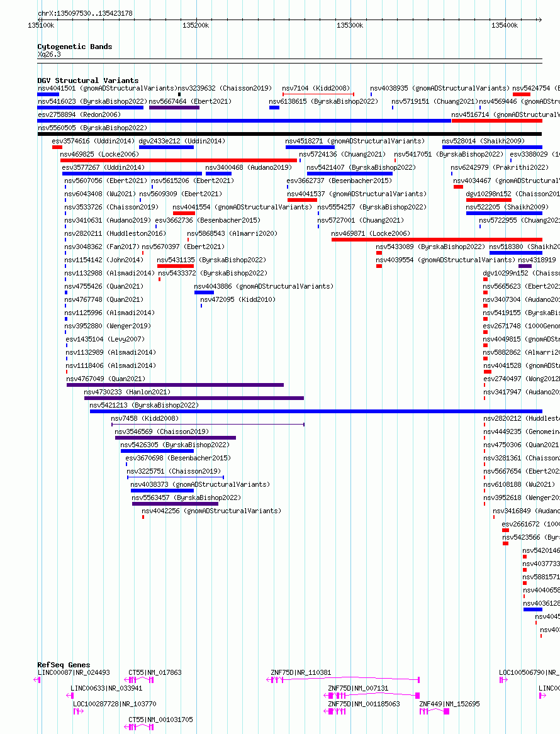The height and width of the screenshot is (734, 560).
Task: Click nsv4518271 (gnomADStructuralVariants) label
Action: (x=355, y=142)
